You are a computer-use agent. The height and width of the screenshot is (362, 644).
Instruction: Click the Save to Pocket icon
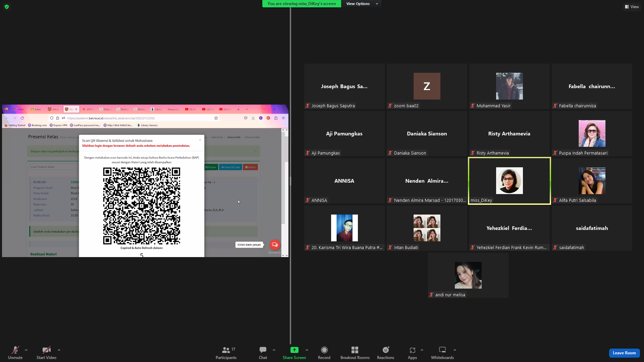click(x=246, y=118)
